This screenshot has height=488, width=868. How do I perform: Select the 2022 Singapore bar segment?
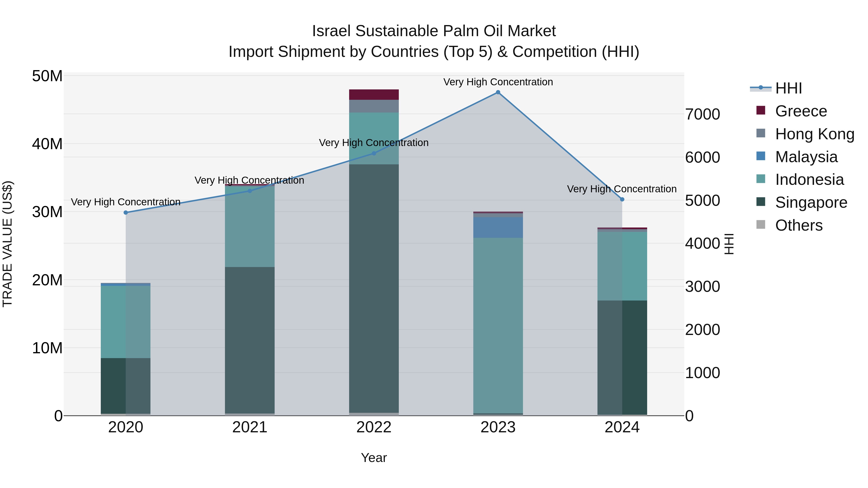(x=374, y=289)
